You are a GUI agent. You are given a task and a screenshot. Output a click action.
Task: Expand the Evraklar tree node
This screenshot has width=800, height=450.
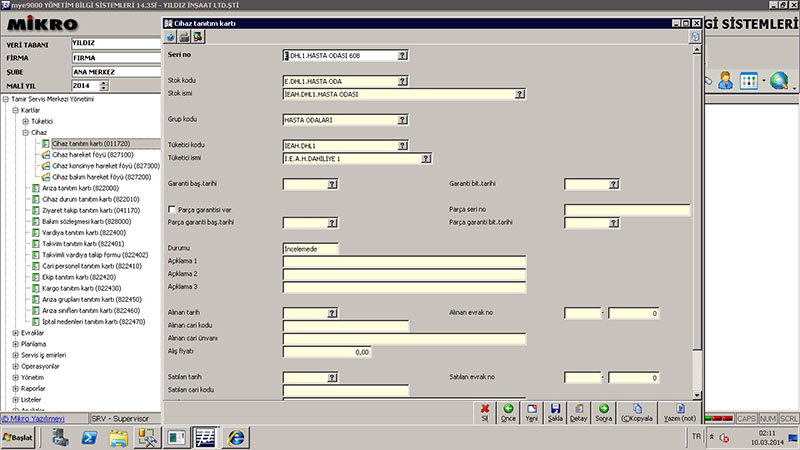point(15,333)
